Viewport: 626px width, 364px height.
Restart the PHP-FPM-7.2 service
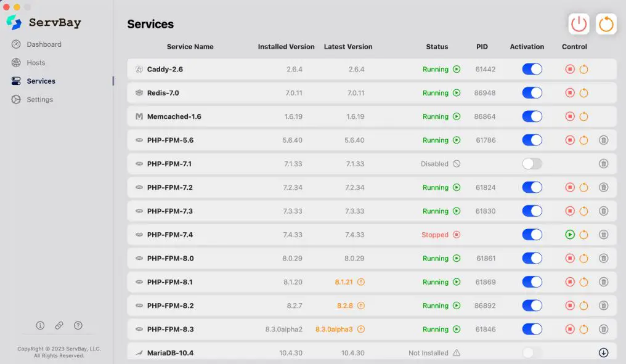pos(583,187)
